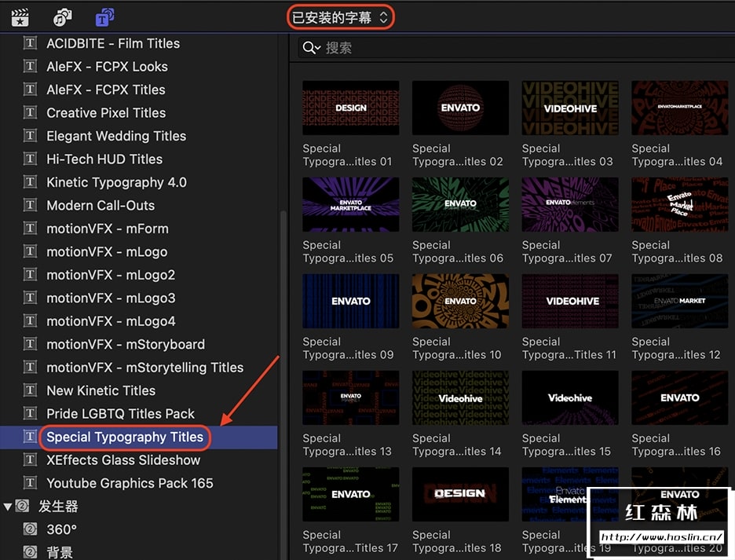Viewport: 735px width, 560px height.
Task: Click the title icon beside motionVFX - mLogo2
Action: [30, 274]
